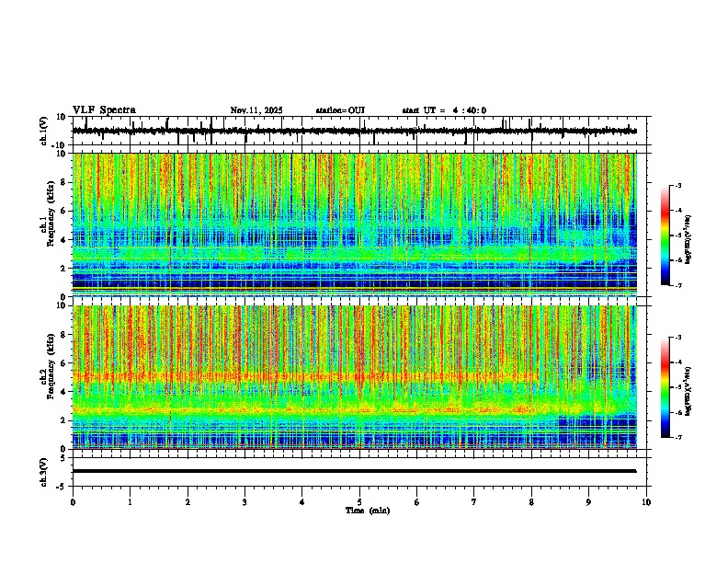Click the "8" minute tick on time axis
728x563 pixels.
click(x=531, y=502)
